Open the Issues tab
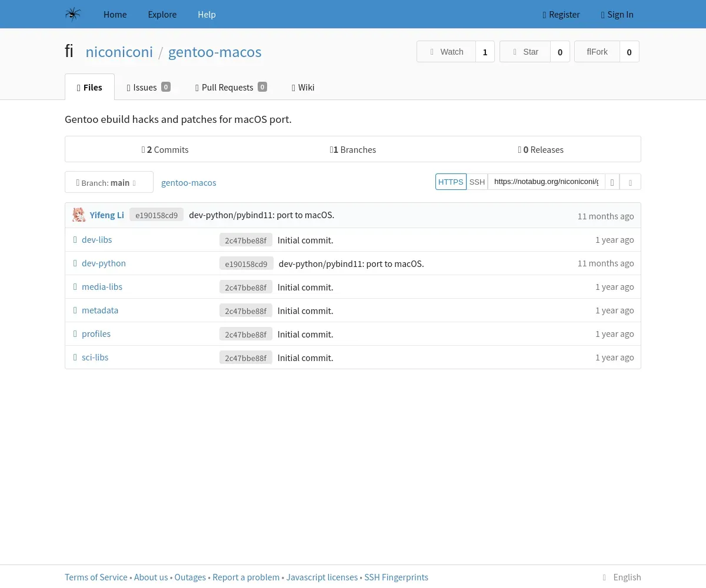The height and width of the screenshot is (588, 706). [149, 87]
